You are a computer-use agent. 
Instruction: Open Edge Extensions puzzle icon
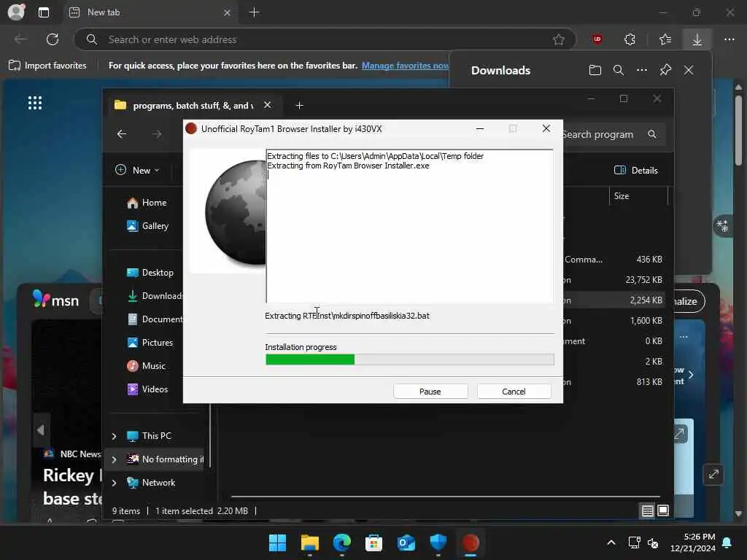coord(630,39)
